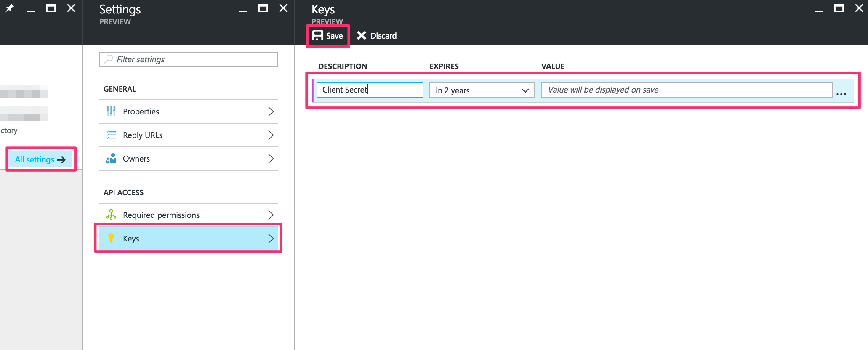The width and height of the screenshot is (868, 350).
Task: Focus the Filter settings search box
Action: tap(188, 60)
